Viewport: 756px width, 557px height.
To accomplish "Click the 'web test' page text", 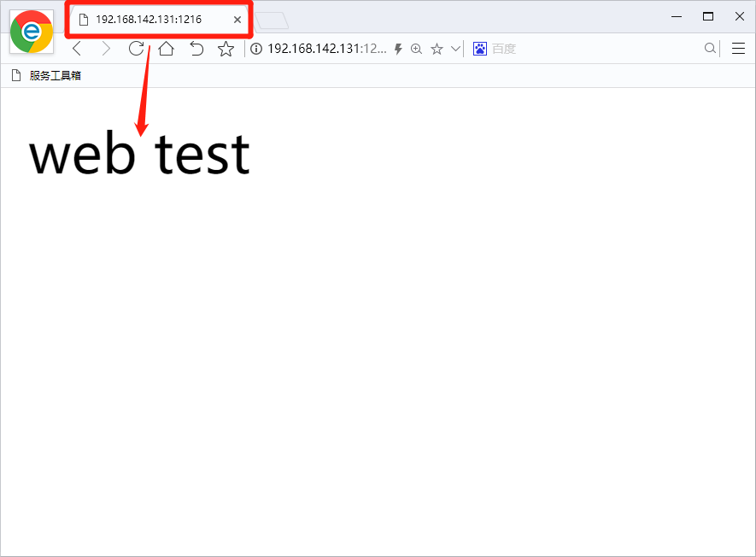I will coord(140,154).
